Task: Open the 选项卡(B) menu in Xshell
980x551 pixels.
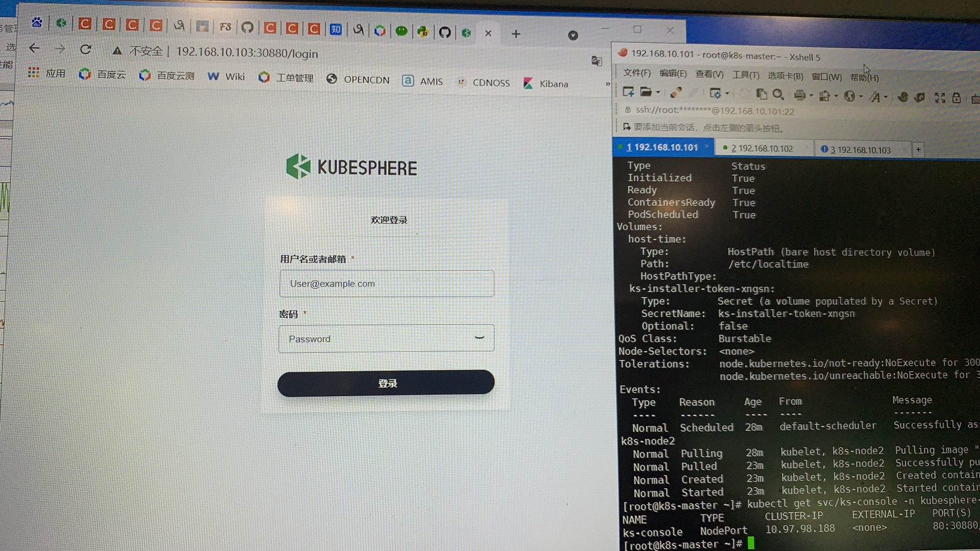Action: [785, 76]
